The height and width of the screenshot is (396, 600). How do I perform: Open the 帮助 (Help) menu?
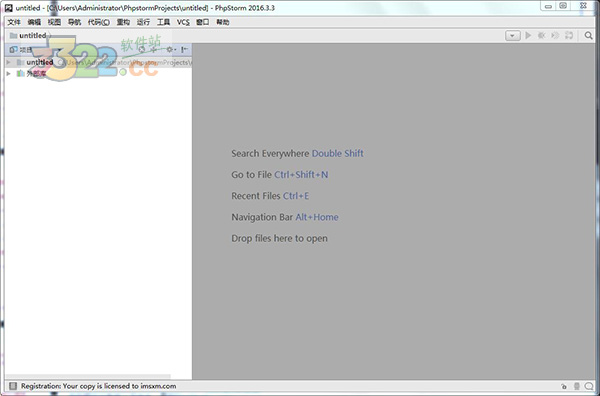pyautogui.click(x=223, y=22)
